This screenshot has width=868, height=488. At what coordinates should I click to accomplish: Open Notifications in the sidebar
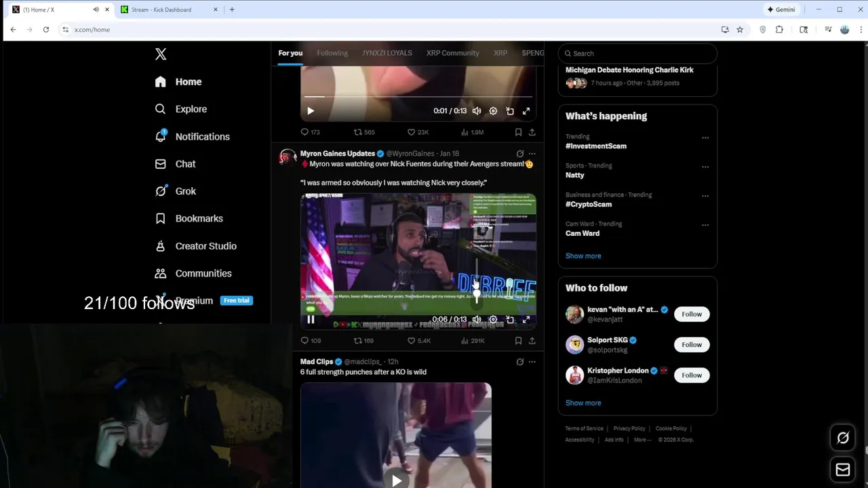[192, 136]
